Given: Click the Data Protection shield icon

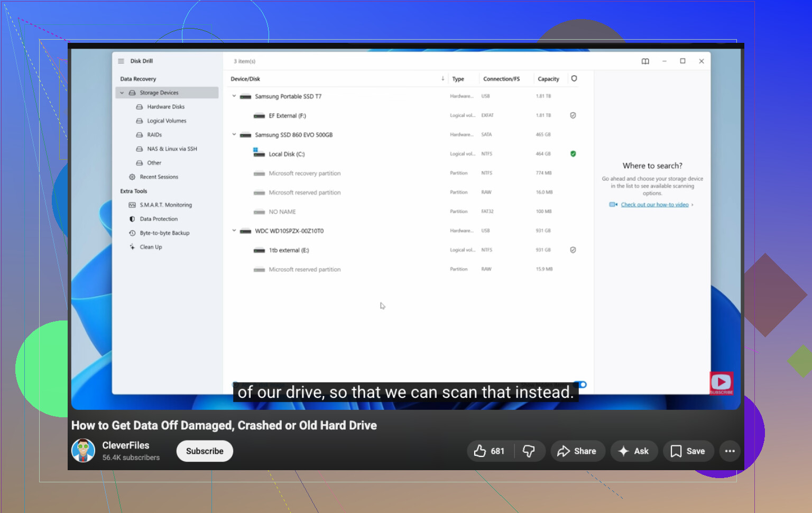Looking at the screenshot, I should 132,219.
